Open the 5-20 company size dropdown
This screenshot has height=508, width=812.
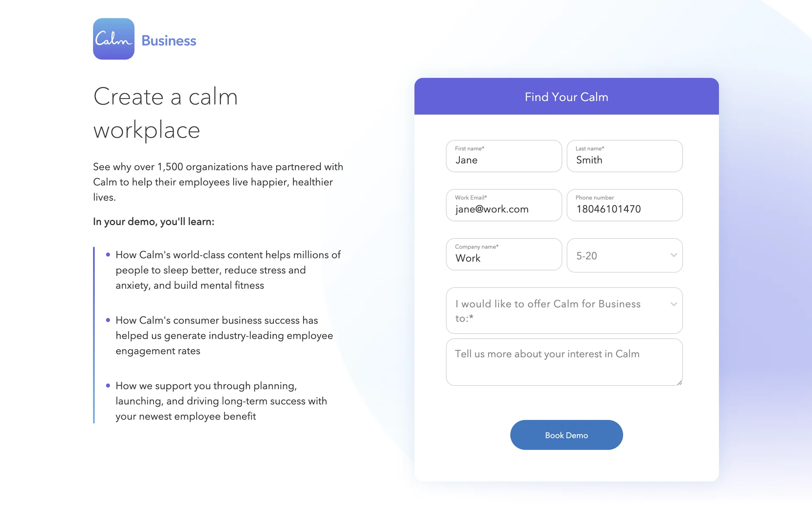click(x=617, y=256)
